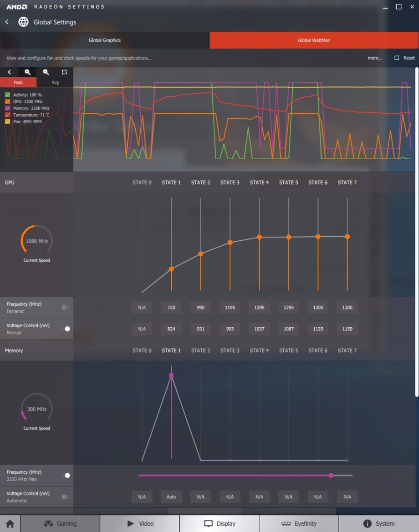Toggle the Memory 2250 MHz graph checkbox
The height and width of the screenshot is (532, 419).
pos(7,108)
